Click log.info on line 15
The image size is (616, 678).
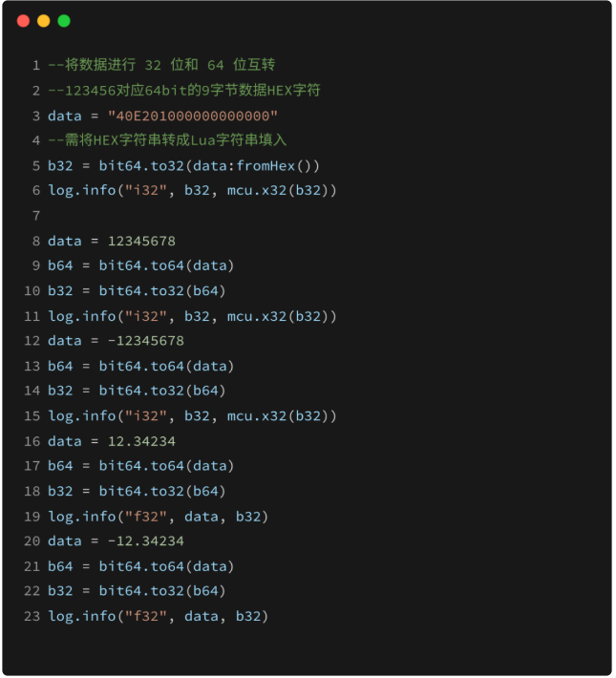coord(82,416)
